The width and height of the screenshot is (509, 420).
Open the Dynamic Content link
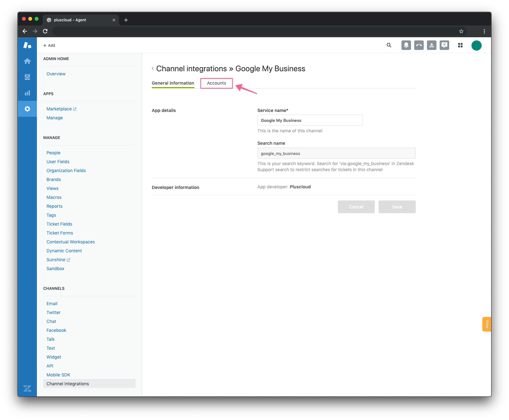click(64, 251)
